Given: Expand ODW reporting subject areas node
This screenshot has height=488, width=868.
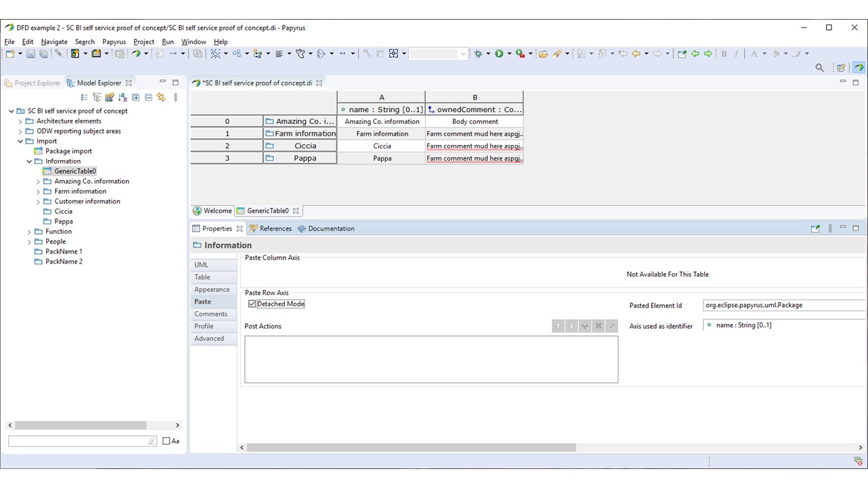Looking at the screenshot, I should click(20, 131).
